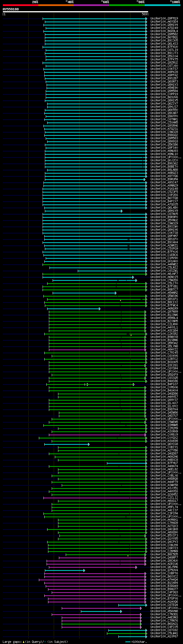The height and width of the screenshot is (644, 183).
Task: Click the label UniRef100_B7FKU0
Action: (164, 47)
